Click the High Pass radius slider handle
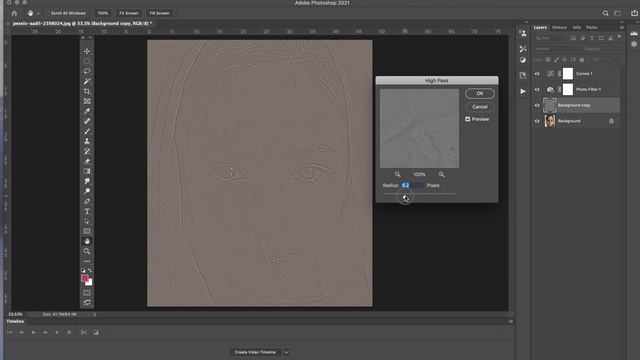The image size is (640, 360). click(x=405, y=198)
